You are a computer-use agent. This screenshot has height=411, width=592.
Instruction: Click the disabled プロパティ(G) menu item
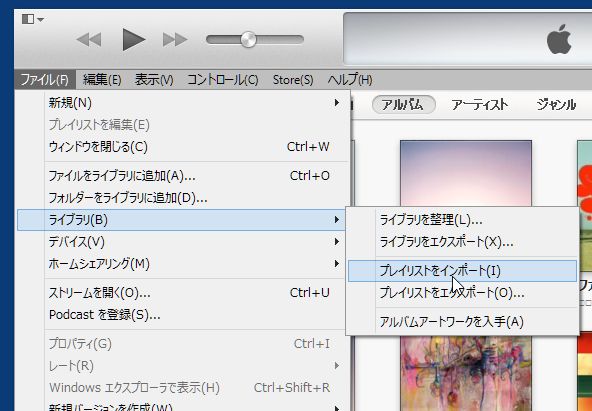(x=181, y=344)
